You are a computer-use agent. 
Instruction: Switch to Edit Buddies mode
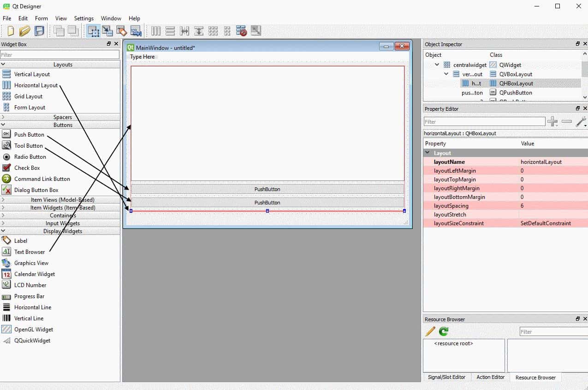pos(121,31)
